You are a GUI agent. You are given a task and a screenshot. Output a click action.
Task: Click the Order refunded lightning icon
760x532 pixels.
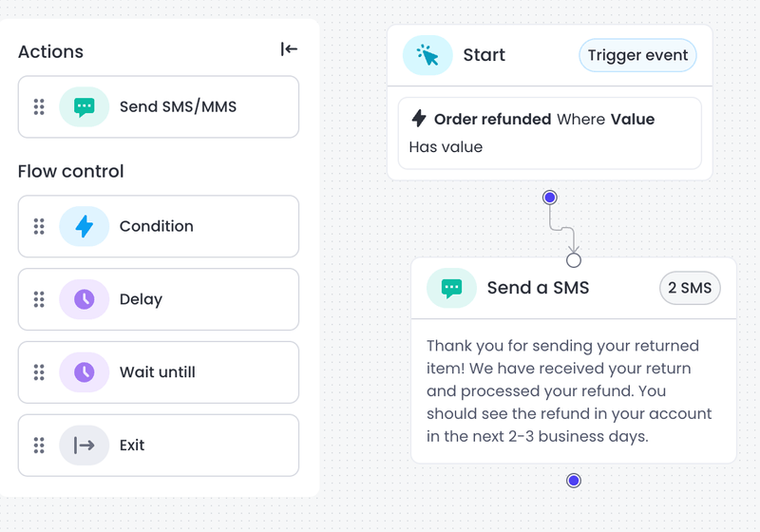(x=418, y=119)
